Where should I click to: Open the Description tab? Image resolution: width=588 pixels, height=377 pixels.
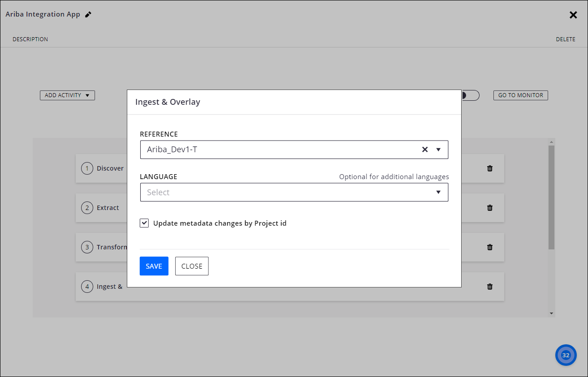(30, 39)
